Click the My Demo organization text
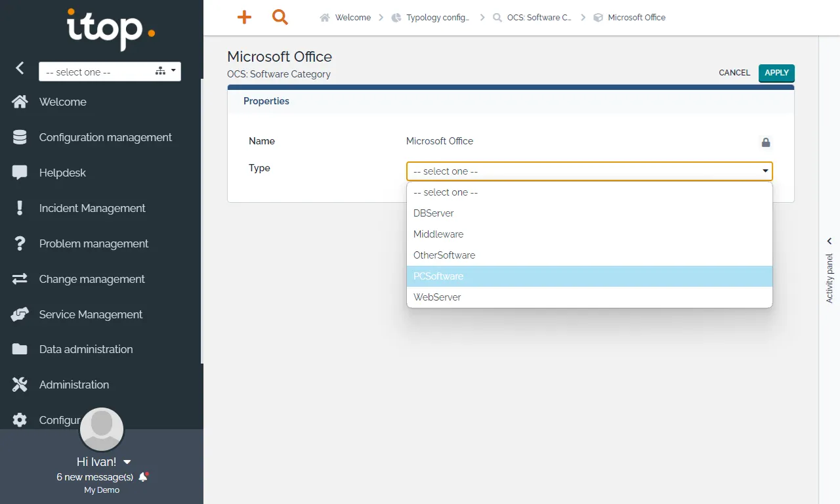The width and height of the screenshot is (840, 504). [x=102, y=490]
